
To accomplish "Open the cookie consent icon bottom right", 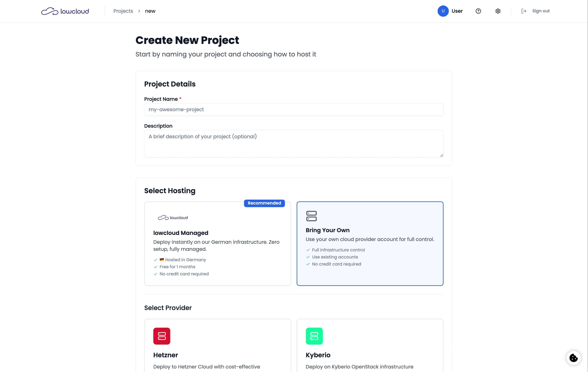I will coord(573,358).
